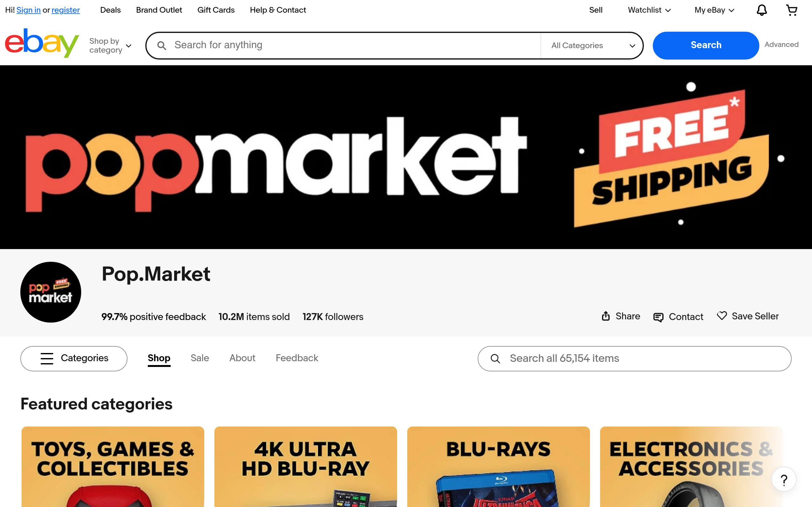Click the blue Search button
The height and width of the screenshot is (507, 812).
pyautogui.click(x=706, y=45)
